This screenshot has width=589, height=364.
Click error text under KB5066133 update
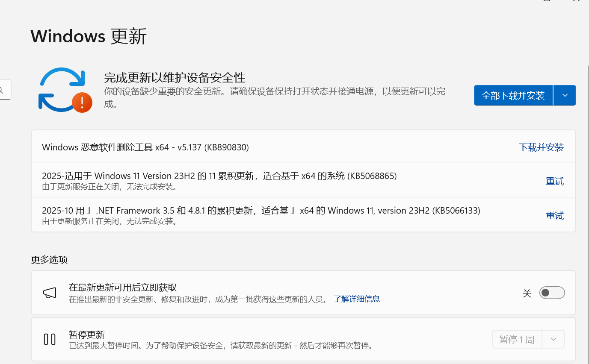point(110,221)
